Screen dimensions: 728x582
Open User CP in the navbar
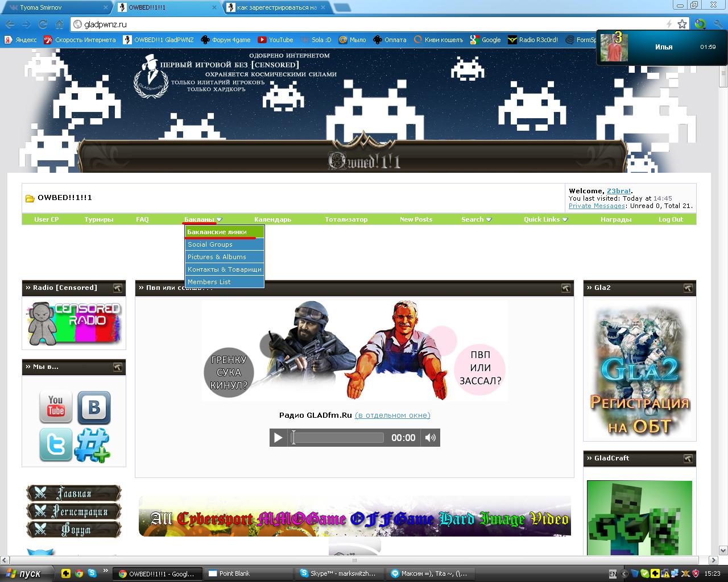47,219
